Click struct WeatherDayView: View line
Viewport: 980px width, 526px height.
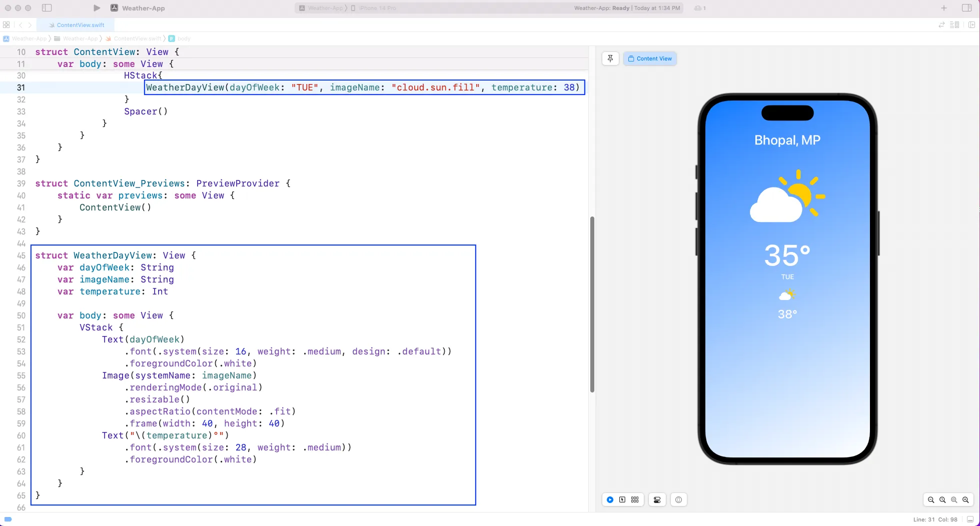point(116,255)
